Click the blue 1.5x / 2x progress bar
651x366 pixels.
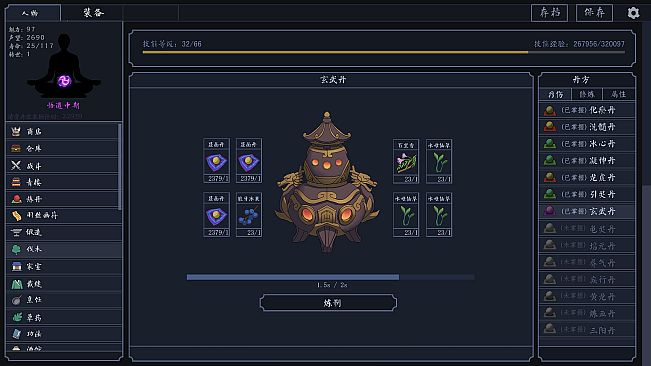point(330,277)
